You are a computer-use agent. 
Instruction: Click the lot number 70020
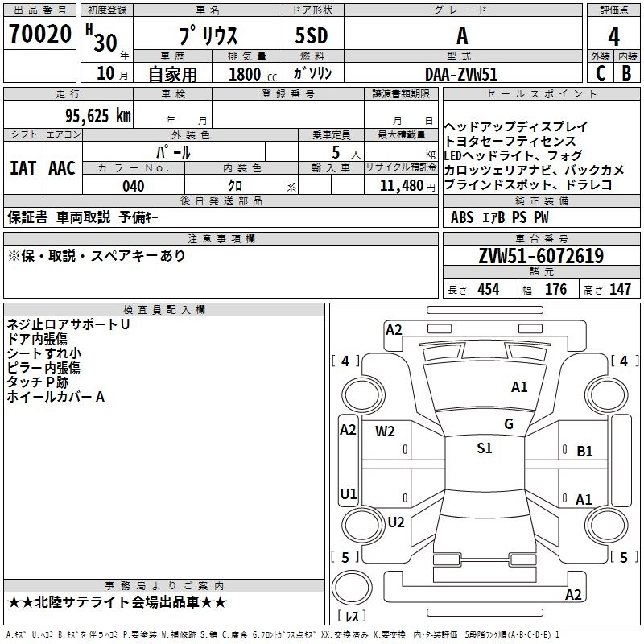[39, 34]
